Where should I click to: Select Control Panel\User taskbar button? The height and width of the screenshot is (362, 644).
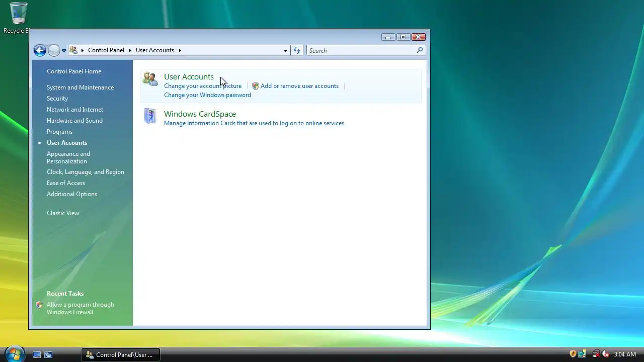point(121,354)
